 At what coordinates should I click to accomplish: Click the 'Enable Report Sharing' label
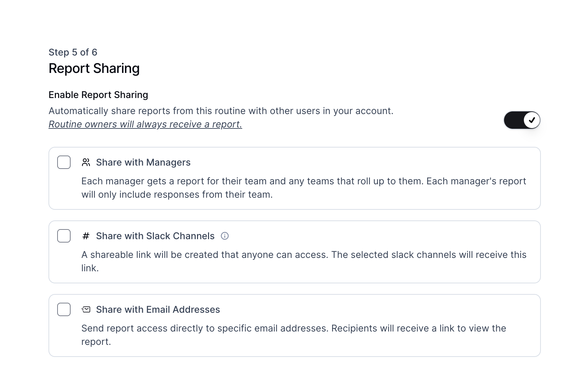[x=98, y=95]
